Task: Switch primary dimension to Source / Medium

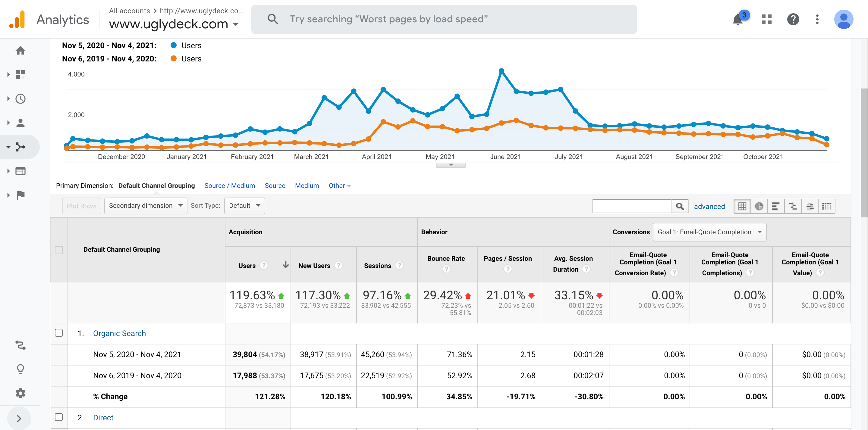Action: (229, 185)
